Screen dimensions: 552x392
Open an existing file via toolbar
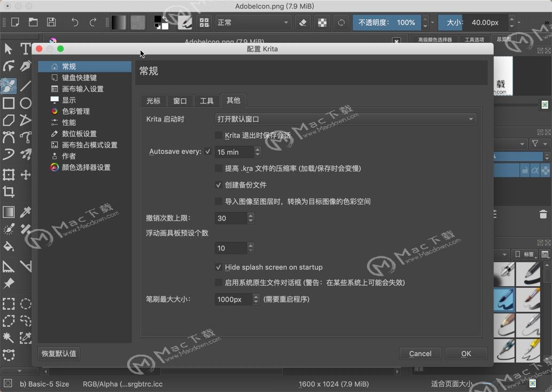(33, 22)
